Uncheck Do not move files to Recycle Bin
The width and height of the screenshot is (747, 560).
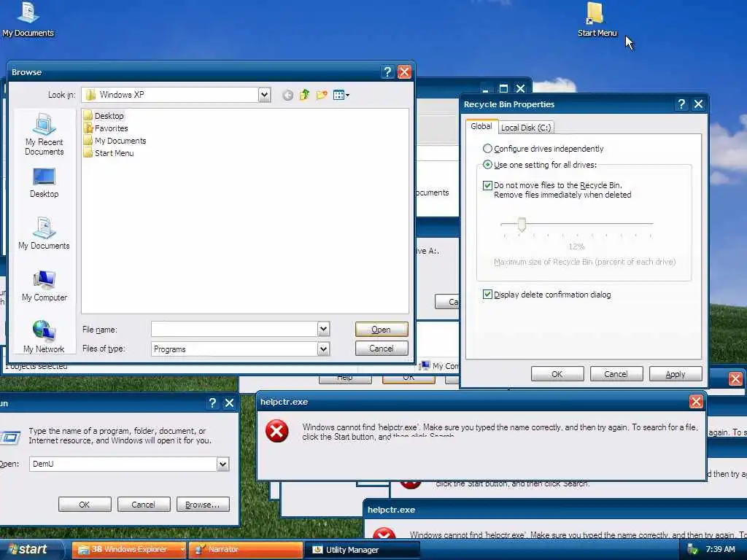coord(487,185)
